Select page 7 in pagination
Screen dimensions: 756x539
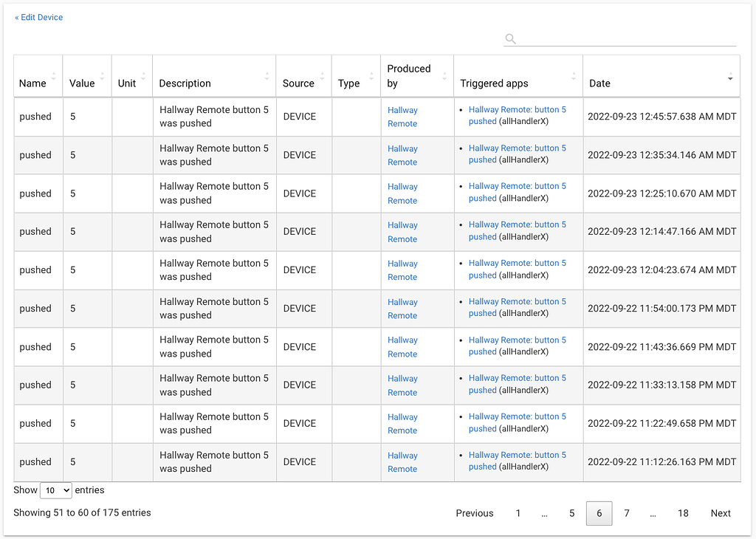(x=627, y=513)
